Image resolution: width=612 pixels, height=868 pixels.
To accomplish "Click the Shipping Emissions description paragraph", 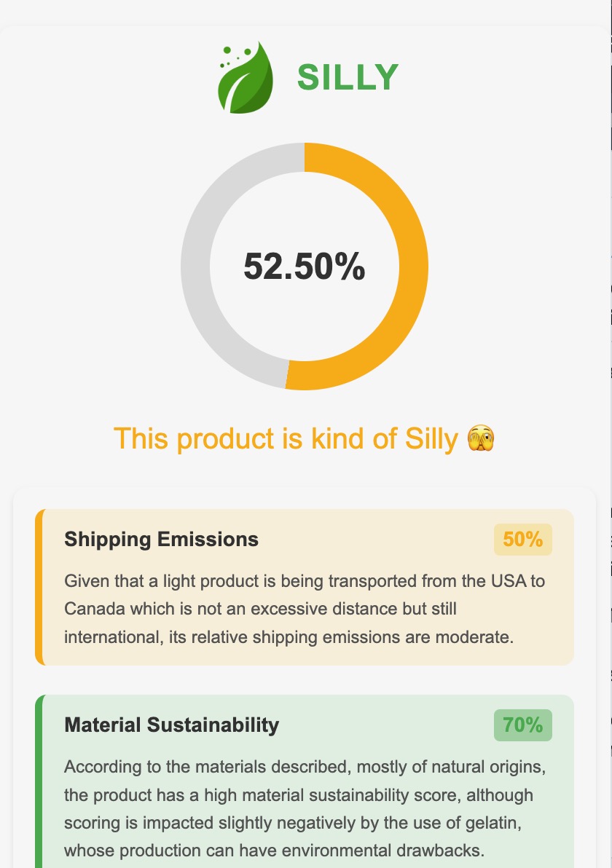I will 305,609.
